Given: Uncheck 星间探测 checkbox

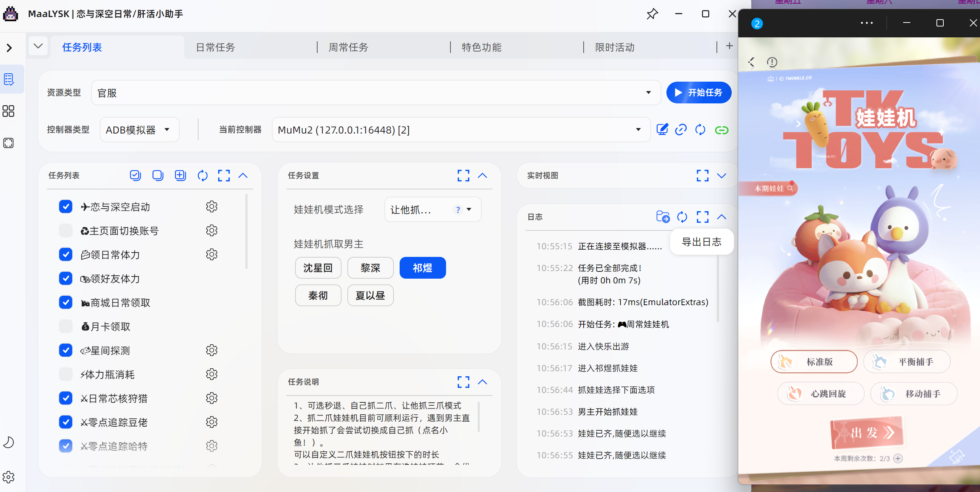Looking at the screenshot, I should [x=66, y=350].
